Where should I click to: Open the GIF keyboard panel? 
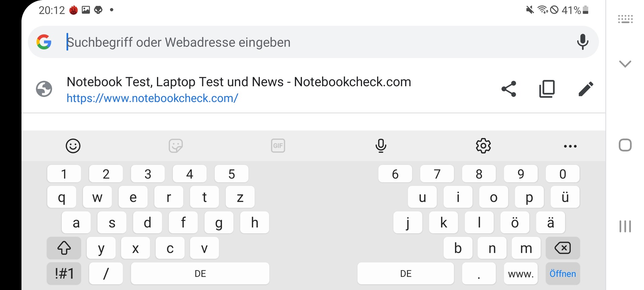[x=278, y=146]
